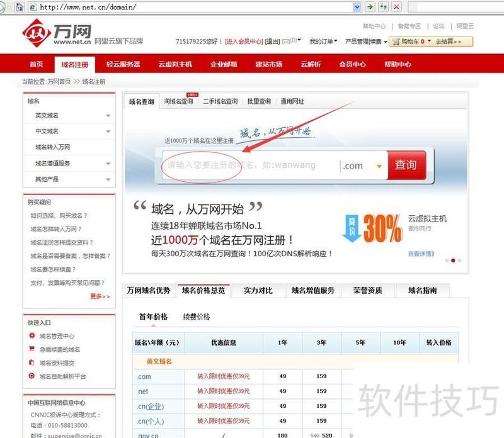Click 退出 logout link
Image resolution: width=504 pixels, height=438 pixels.
pyautogui.click(x=272, y=42)
